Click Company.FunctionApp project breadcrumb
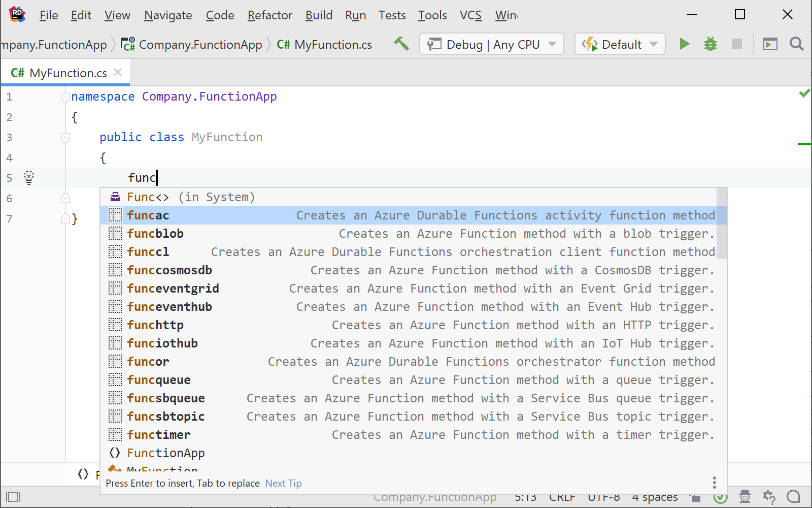This screenshot has width=812, height=508. point(192,44)
